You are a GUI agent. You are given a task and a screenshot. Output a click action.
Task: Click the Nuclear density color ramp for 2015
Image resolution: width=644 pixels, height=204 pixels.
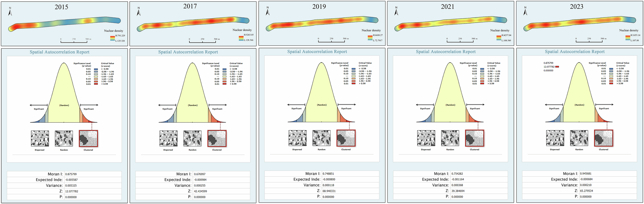[112, 38]
